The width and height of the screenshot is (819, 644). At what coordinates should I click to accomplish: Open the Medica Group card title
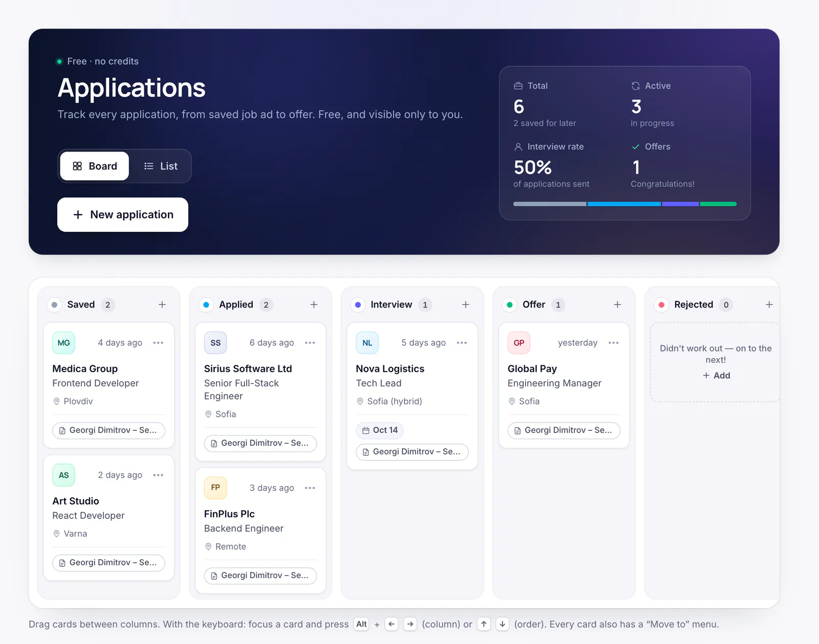click(x=85, y=369)
